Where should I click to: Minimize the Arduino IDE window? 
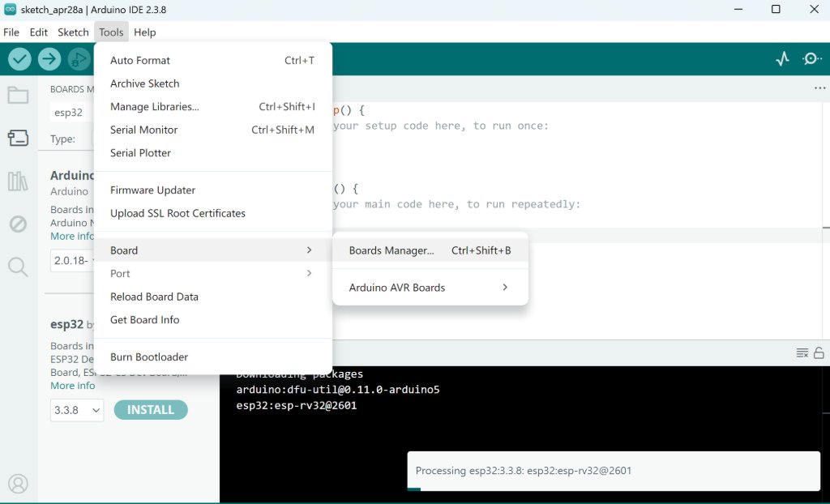738,10
